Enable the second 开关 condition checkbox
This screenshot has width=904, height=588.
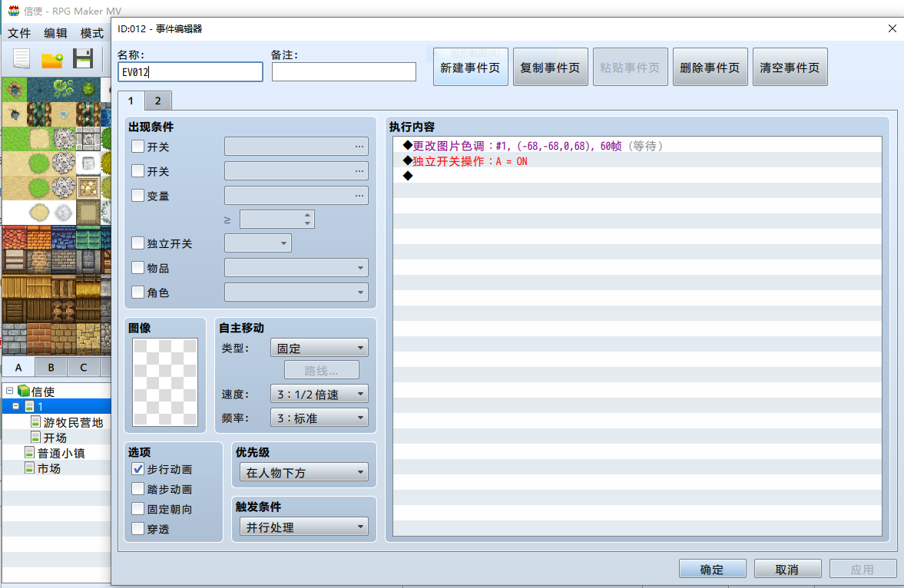point(137,171)
